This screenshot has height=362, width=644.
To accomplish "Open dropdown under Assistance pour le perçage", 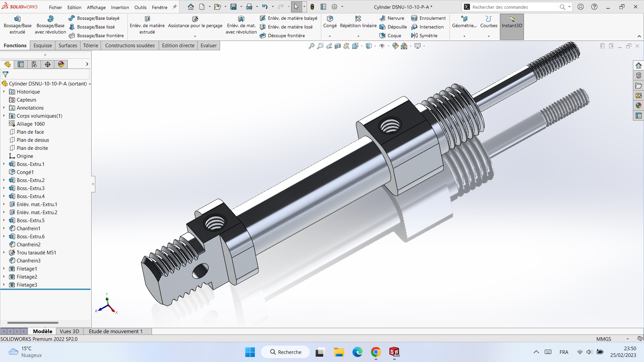I will (195, 36).
